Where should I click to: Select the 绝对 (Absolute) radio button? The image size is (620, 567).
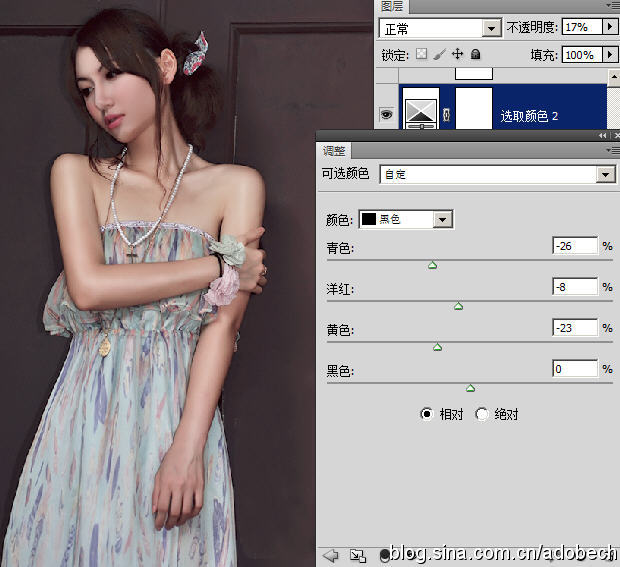point(482,414)
